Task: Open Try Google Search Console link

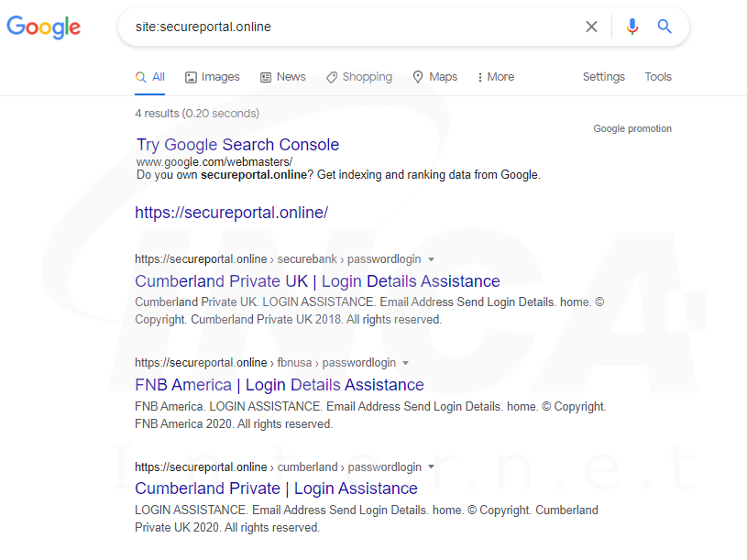Action: (x=237, y=145)
